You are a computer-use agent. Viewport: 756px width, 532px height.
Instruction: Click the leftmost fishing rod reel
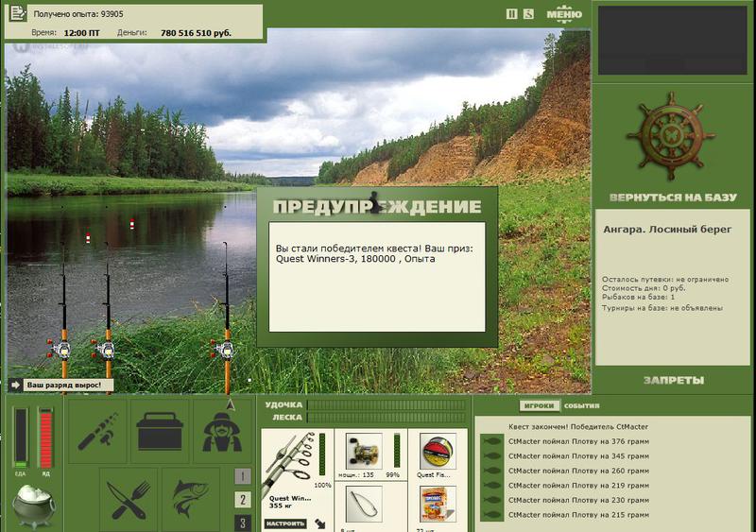pyautogui.click(x=60, y=349)
